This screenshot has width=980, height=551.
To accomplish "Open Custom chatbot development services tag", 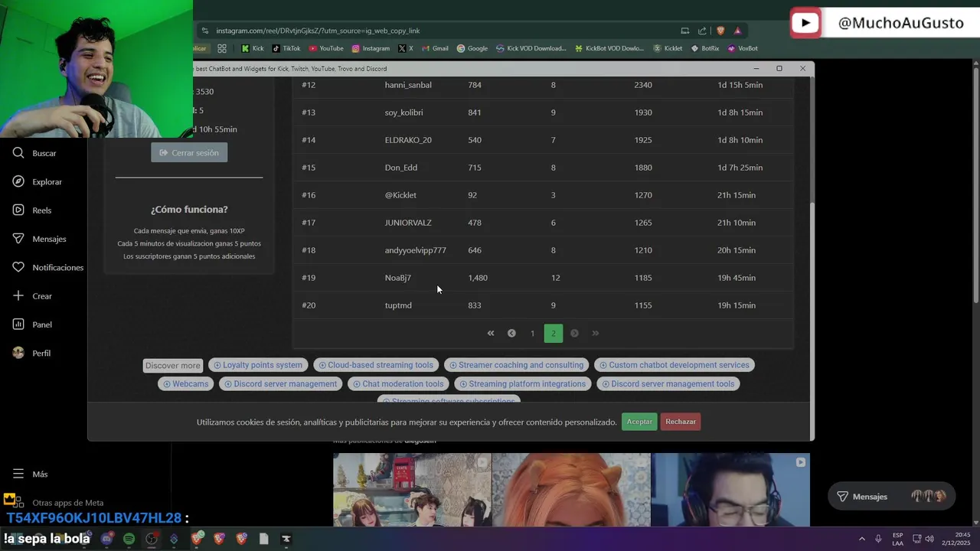I will click(x=675, y=365).
